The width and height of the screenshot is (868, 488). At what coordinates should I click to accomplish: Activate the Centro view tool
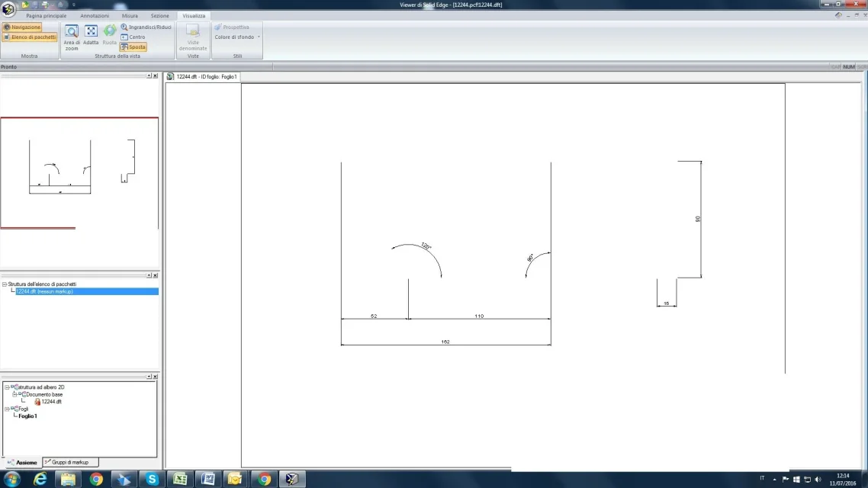tap(133, 37)
